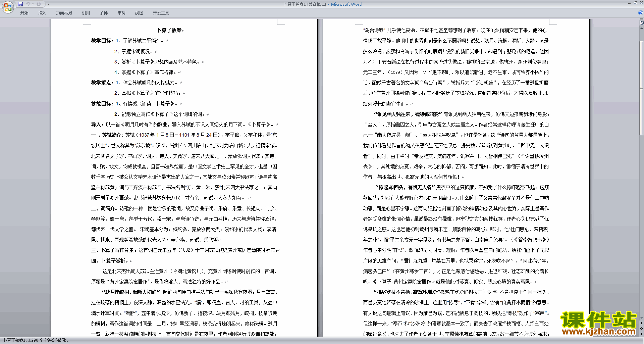Open the Select Browse Object round button
This screenshot has height=344, width=644.
tap(641, 329)
